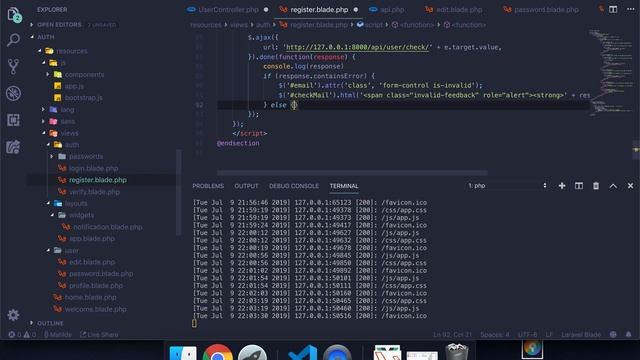
Task: Open profile.blade.php in the explorer
Action: tap(96, 286)
